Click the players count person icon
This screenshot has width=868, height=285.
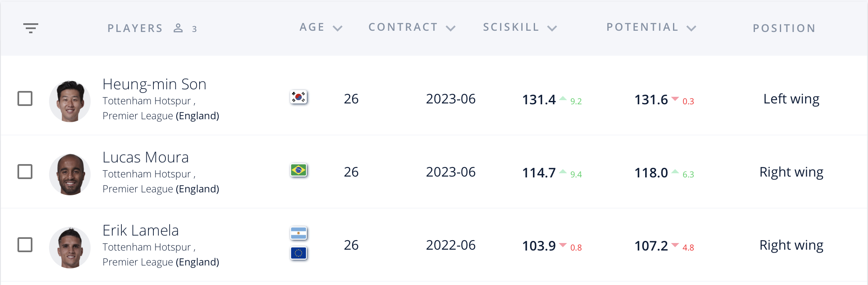[178, 28]
